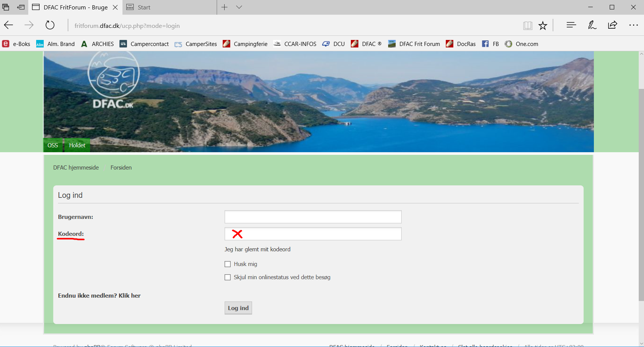Open Campercontact favorite

[x=144, y=44]
